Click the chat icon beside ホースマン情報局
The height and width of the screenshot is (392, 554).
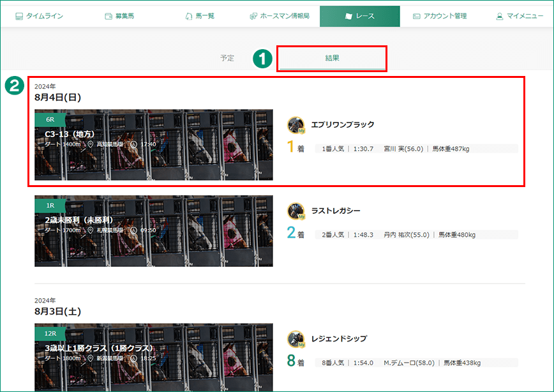point(253,16)
